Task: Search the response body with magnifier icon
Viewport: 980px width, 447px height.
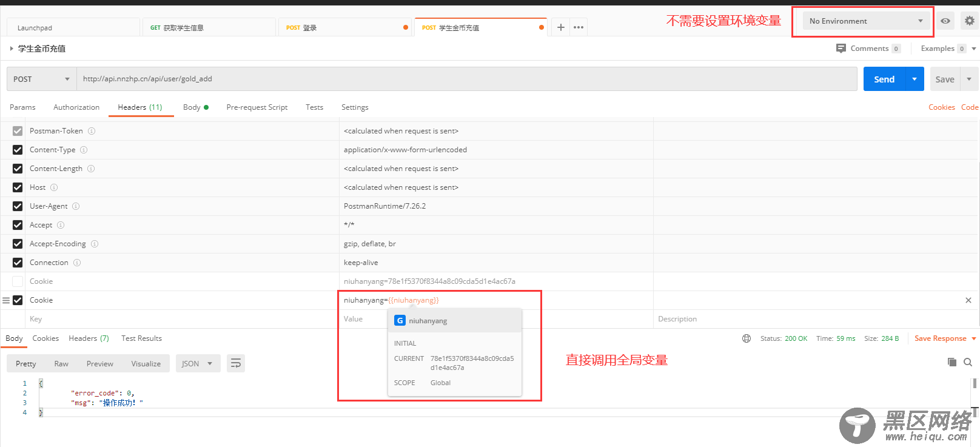Action: point(968,362)
